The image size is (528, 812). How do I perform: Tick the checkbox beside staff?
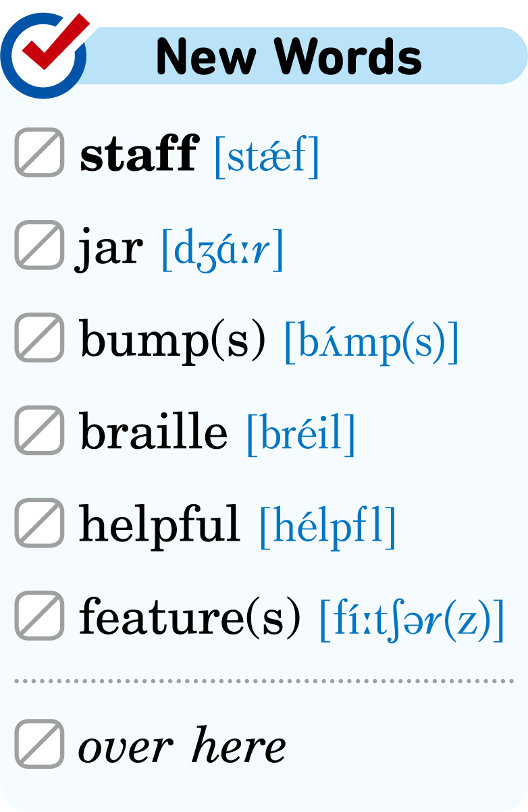(40, 153)
